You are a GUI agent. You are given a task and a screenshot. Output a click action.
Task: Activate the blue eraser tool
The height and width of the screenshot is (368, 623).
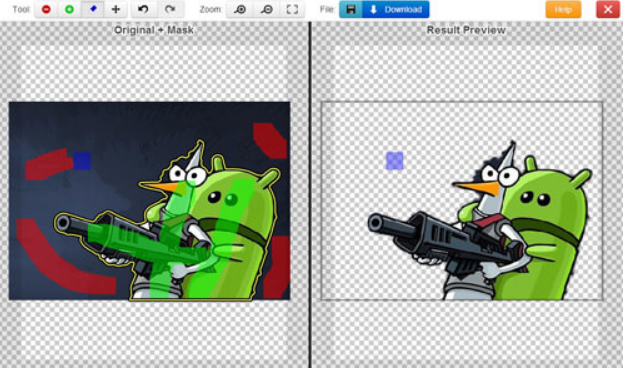pos(93,9)
